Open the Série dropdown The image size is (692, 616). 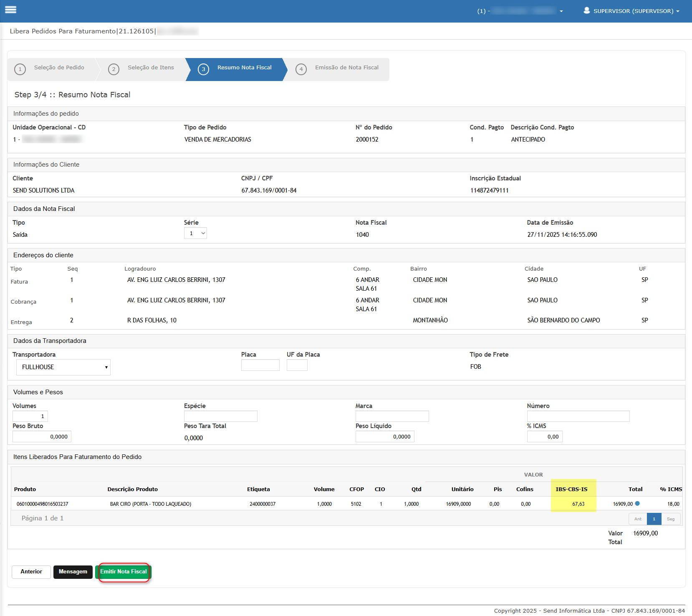[x=195, y=233]
